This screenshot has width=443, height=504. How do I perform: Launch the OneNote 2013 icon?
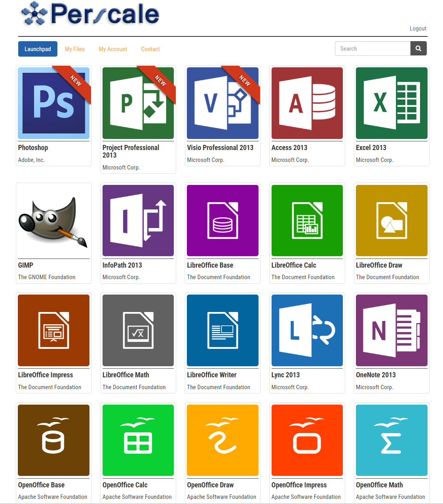pos(392,330)
